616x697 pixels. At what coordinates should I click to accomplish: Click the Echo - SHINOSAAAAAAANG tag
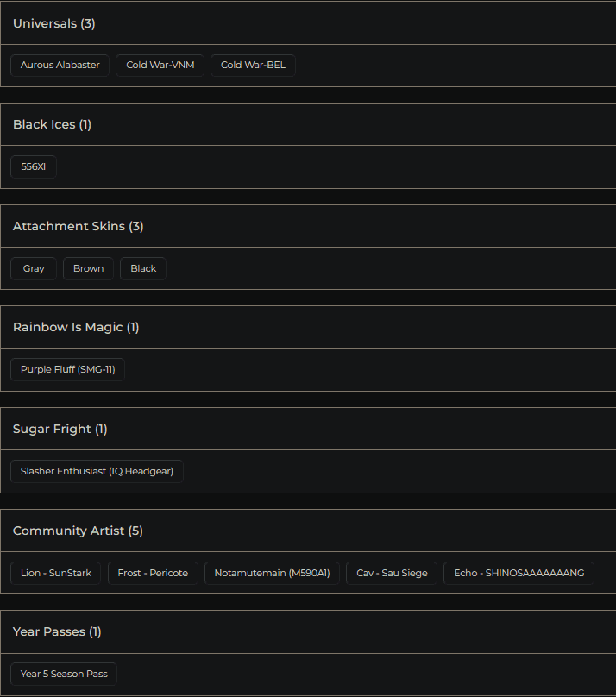point(519,573)
